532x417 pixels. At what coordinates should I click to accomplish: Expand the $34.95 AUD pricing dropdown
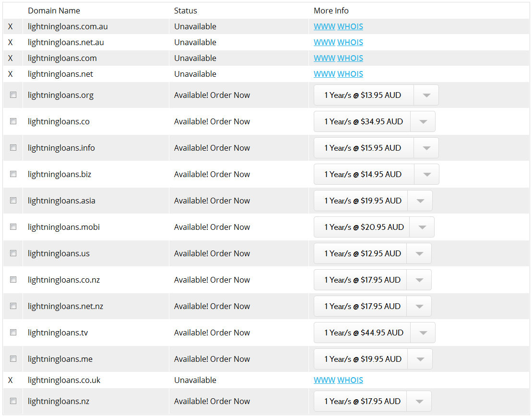(423, 121)
